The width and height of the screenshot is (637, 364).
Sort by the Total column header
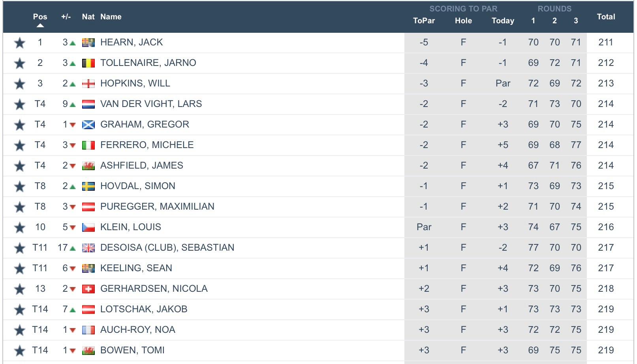point(606,17)
